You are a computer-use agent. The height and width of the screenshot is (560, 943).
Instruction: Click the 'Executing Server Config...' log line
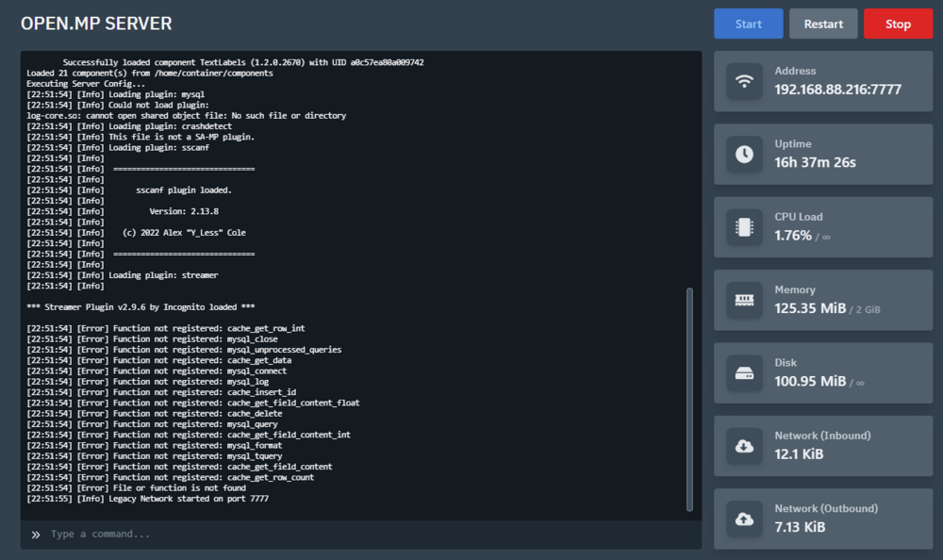tap(86, 84)
